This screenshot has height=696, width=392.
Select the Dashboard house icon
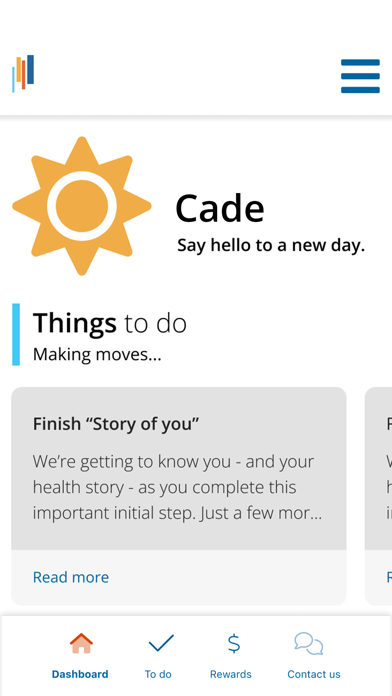pos(81,644)
